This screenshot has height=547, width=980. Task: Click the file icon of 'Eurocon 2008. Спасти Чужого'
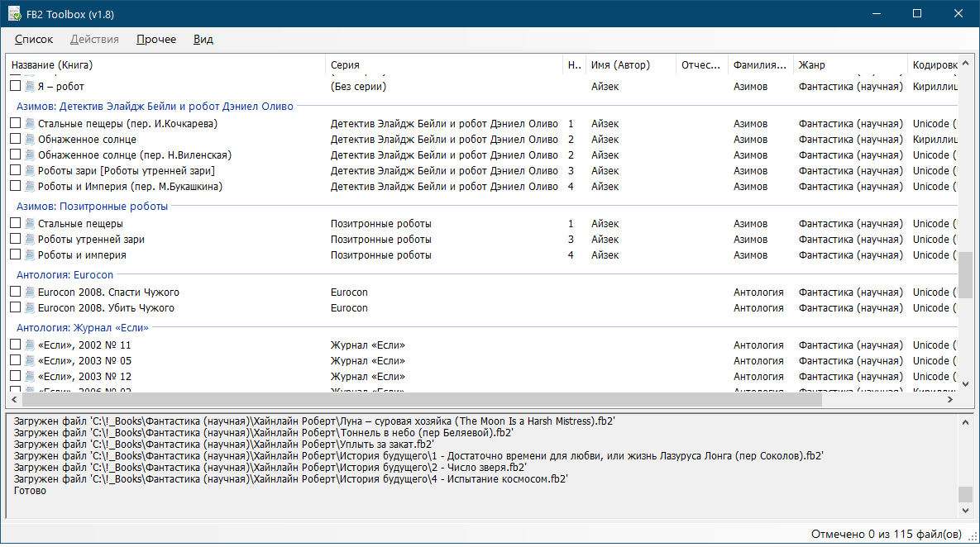click(30, 293)
